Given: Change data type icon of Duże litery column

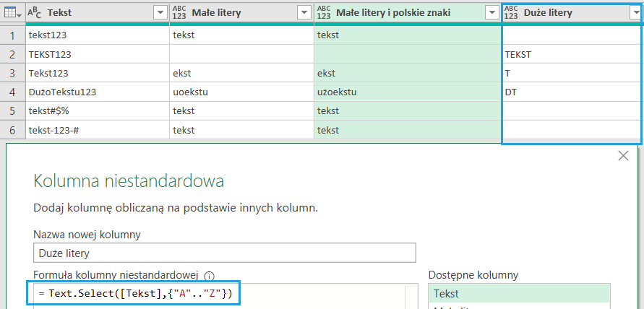Looking at the screenshot, I should point(512,12).
